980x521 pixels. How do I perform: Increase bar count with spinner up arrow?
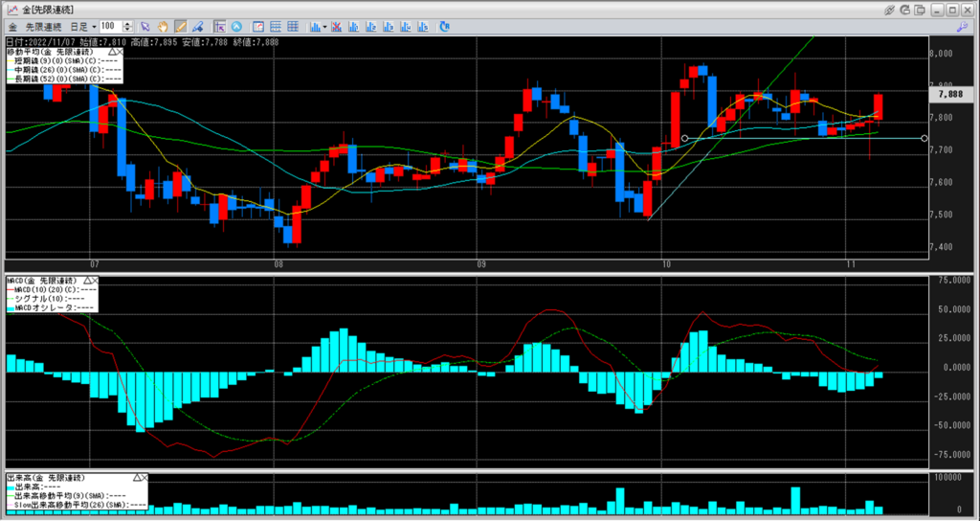coord(127,24)
